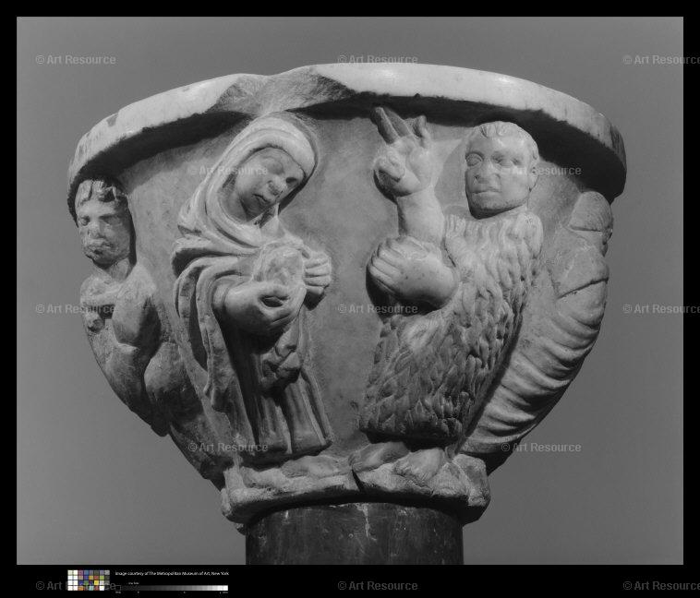Click the grayscale step wedge strip
700x598 pixels.
pos(172,588)
